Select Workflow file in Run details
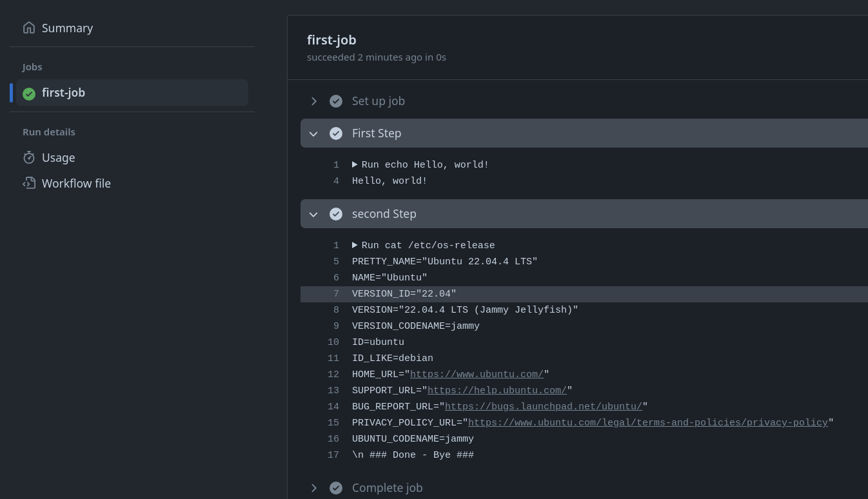Screen dimensions: 868x499 [x=76, y=183]
